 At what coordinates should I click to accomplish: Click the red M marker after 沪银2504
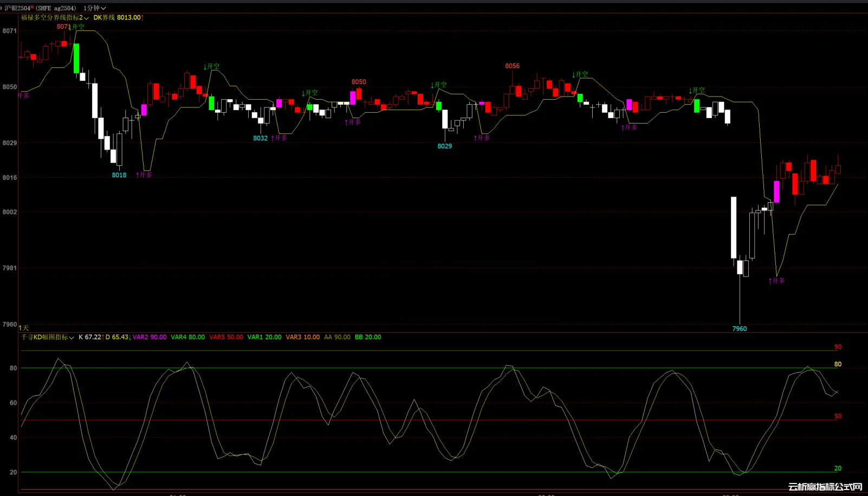tap(32, 7)
